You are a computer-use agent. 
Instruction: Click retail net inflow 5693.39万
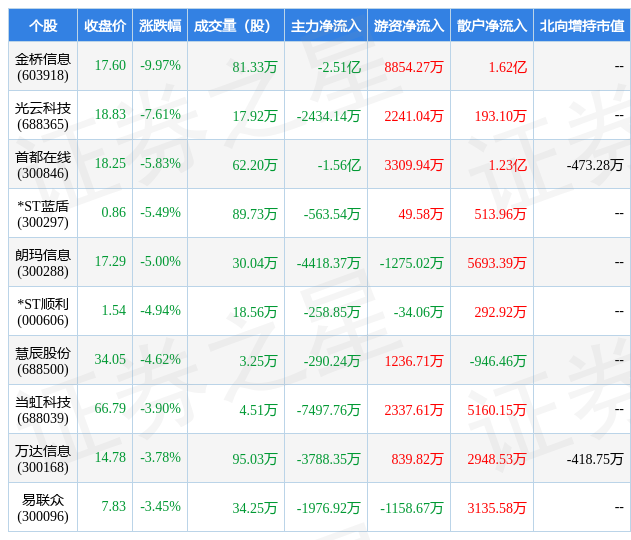point(497,263)
